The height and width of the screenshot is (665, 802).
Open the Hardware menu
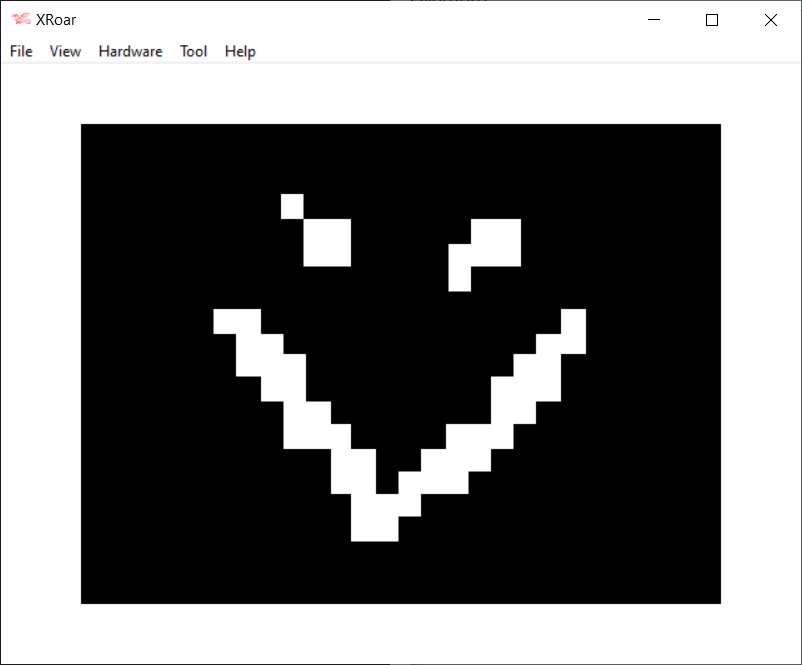(130, 51)
